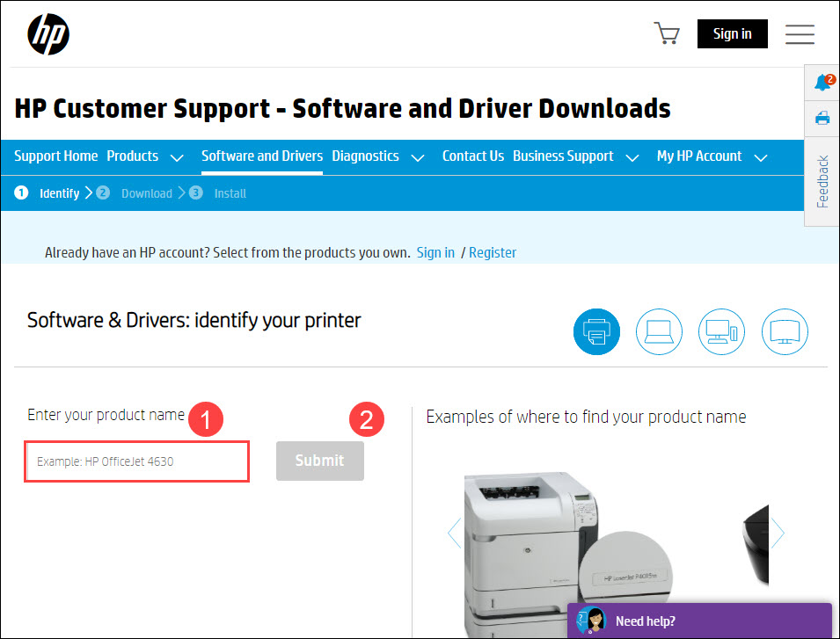Open the shopping cart
This screenshot has height=639, width=840.
667,33
